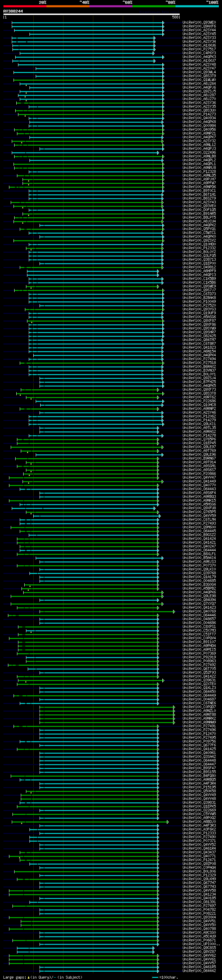Viewport: 222px width, 980px height.
Task: Select hit label UniRef100_A5HSG6
Action: coord(199,504)
